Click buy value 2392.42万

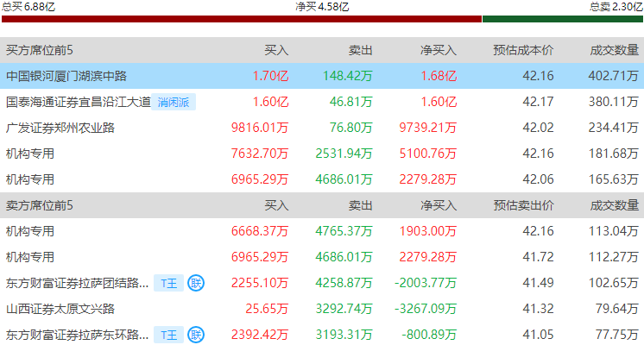click(260, 335)
